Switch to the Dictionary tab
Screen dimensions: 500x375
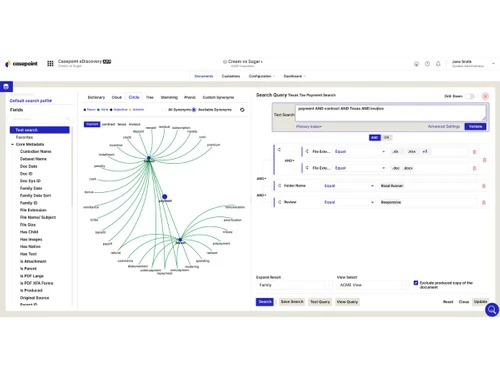pyautogui.click(x=96, y=97)
